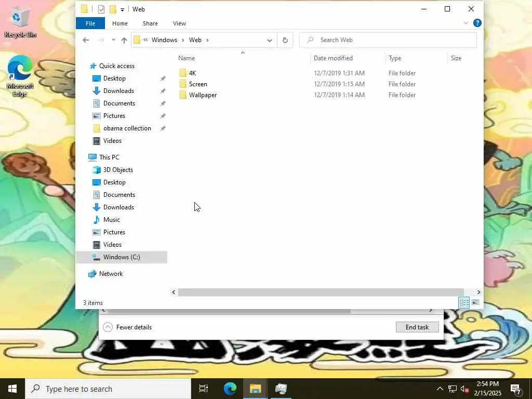Image resolution: width=532 pixels, height=399 pixels.
Task: Open notification Action Center icon
Action: pyautogui.click(x=516, y=389)
